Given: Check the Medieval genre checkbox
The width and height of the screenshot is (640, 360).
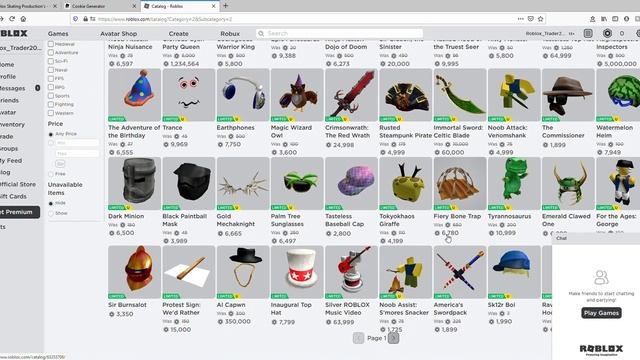Looking at the screenshot, I should point(51,44).
